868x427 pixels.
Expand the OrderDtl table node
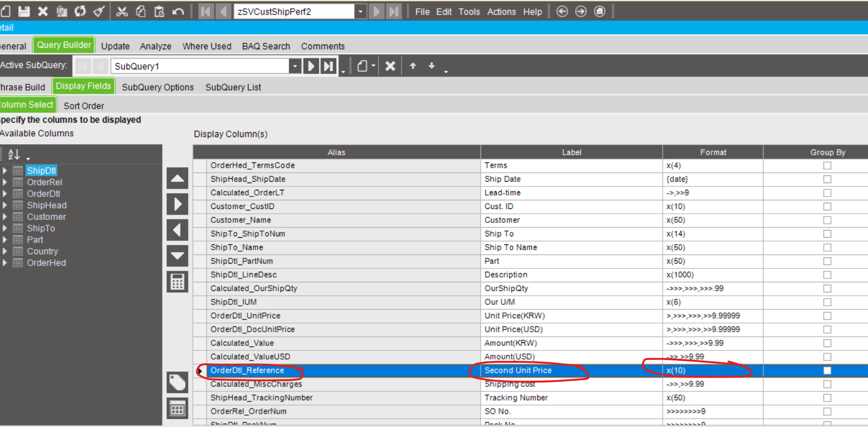(4, 194)
